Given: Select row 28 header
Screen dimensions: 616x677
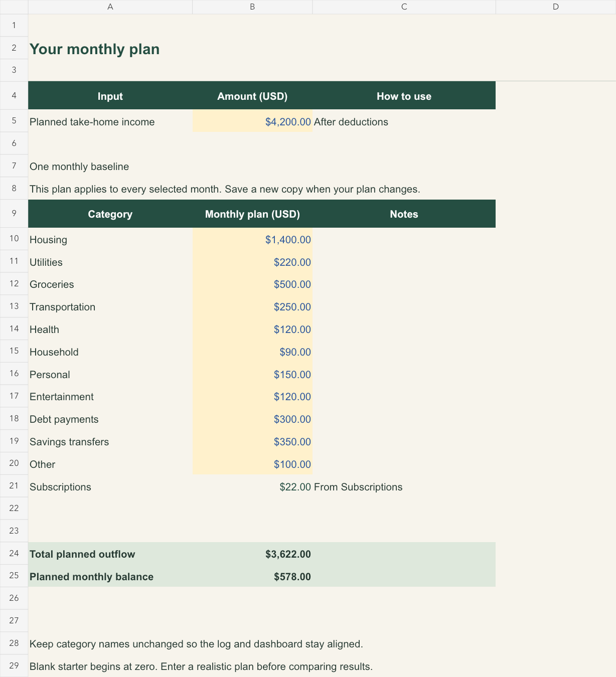Looking at the screenshot, I should tap(14, 643).
